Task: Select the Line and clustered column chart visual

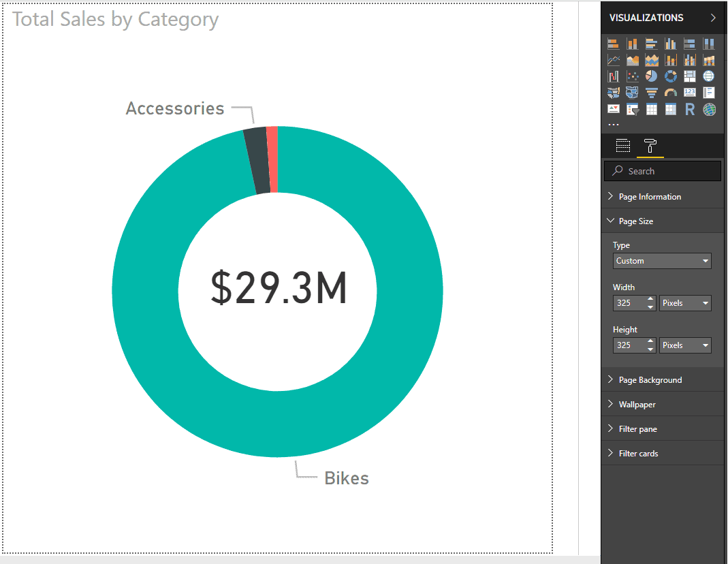Action: click(x=689, y=61)
